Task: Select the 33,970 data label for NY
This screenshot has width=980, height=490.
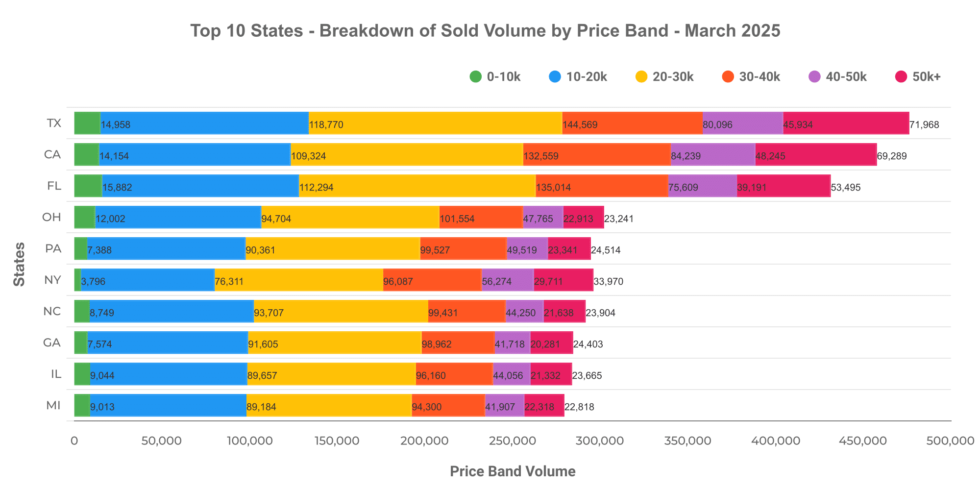Action: pos(608,282)
